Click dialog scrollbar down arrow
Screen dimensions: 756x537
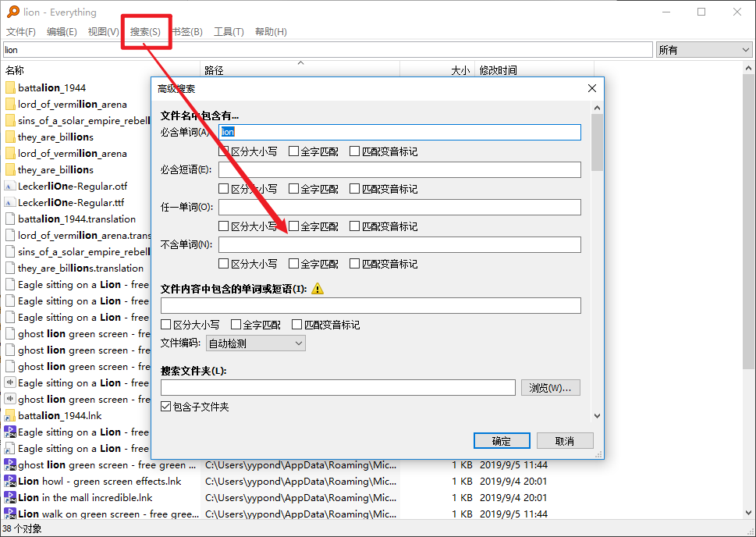[597, 416]
